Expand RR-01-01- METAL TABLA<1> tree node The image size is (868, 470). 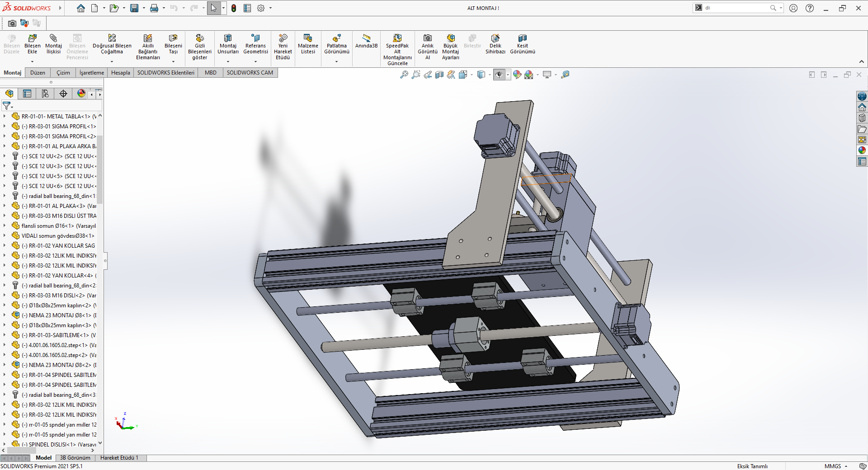coord(5,116)
